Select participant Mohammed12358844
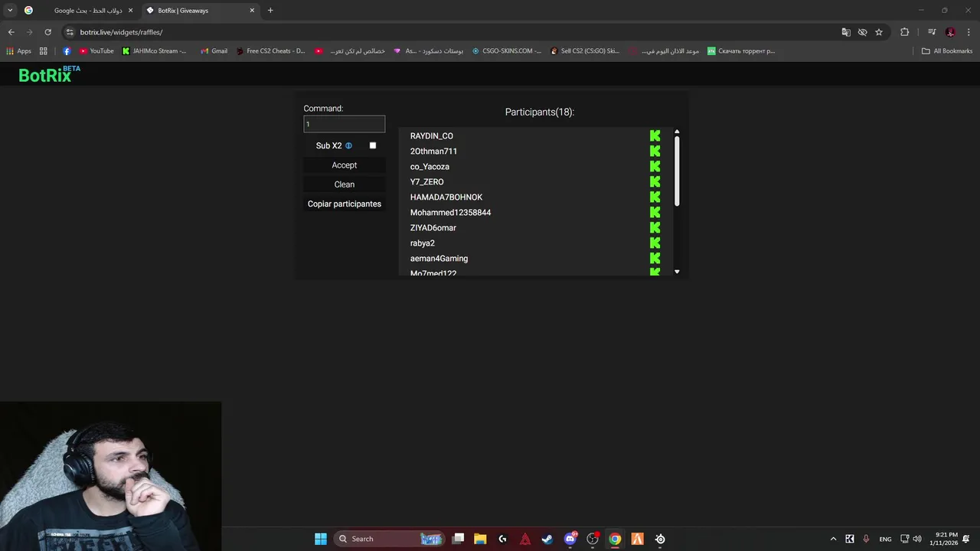Screen dimensions: 980x551 (451, 212)
